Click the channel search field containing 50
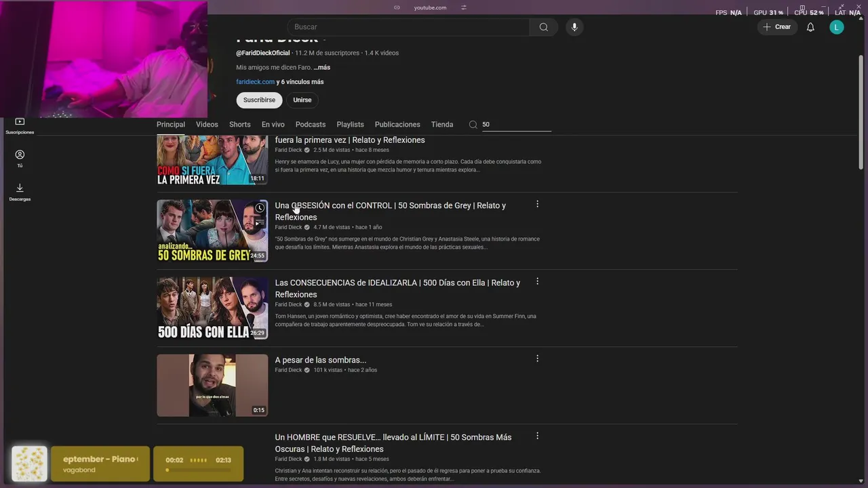 click(x=516, y=125)
